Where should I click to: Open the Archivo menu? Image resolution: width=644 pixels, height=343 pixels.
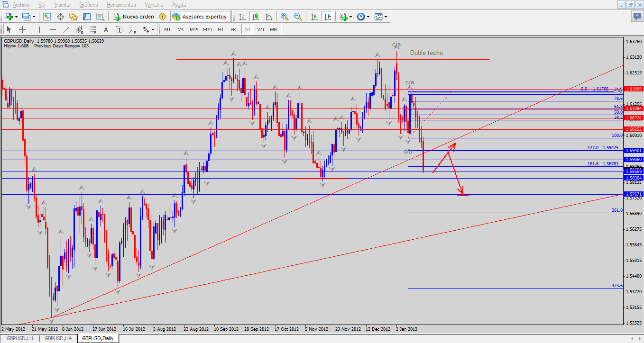point(21,5)
